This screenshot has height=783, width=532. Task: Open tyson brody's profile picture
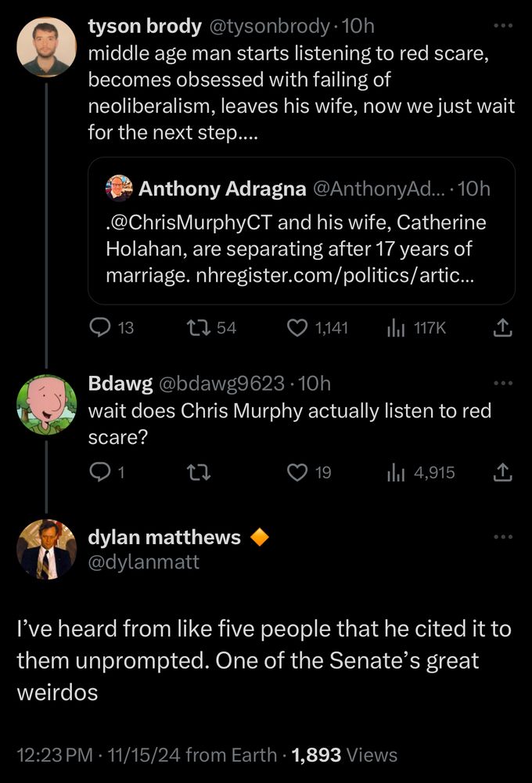click(46, 47)
